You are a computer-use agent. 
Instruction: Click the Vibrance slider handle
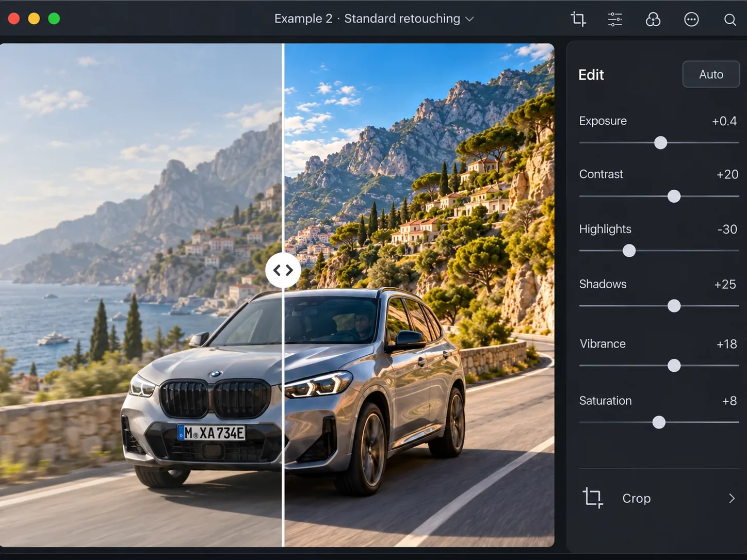click(674, 366)
